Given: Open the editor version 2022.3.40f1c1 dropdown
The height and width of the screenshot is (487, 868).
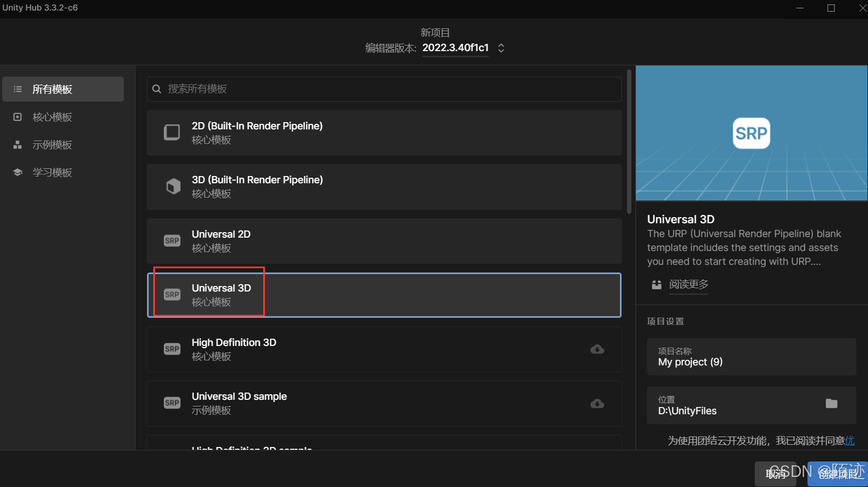Looking at the screenshot, I should coord(455,48).
